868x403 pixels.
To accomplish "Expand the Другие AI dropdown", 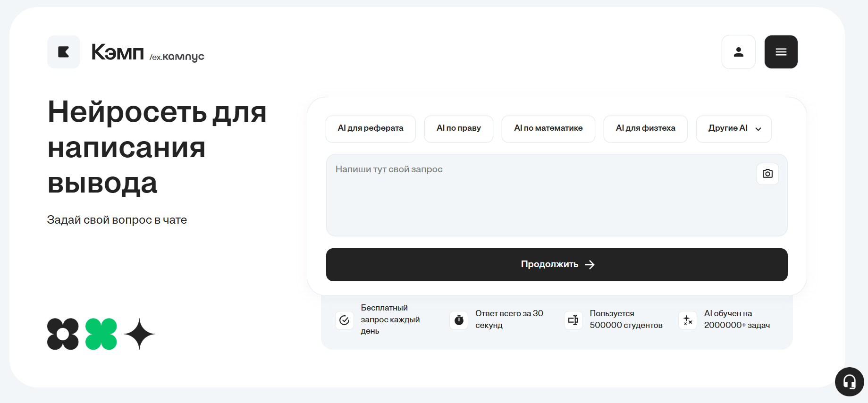I will point(733,128).
